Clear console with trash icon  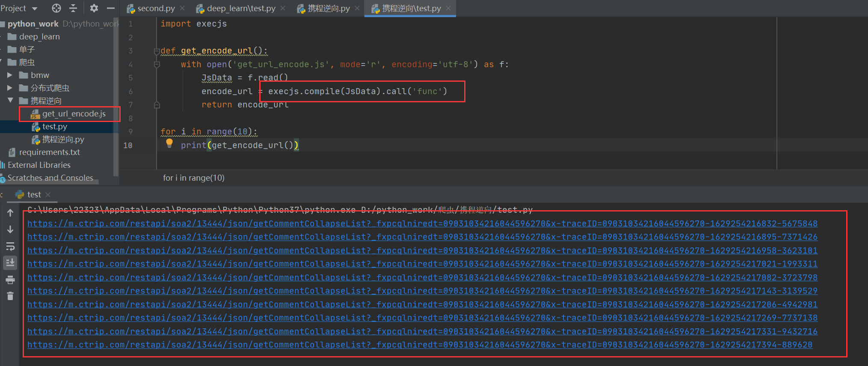coord(10,296)
